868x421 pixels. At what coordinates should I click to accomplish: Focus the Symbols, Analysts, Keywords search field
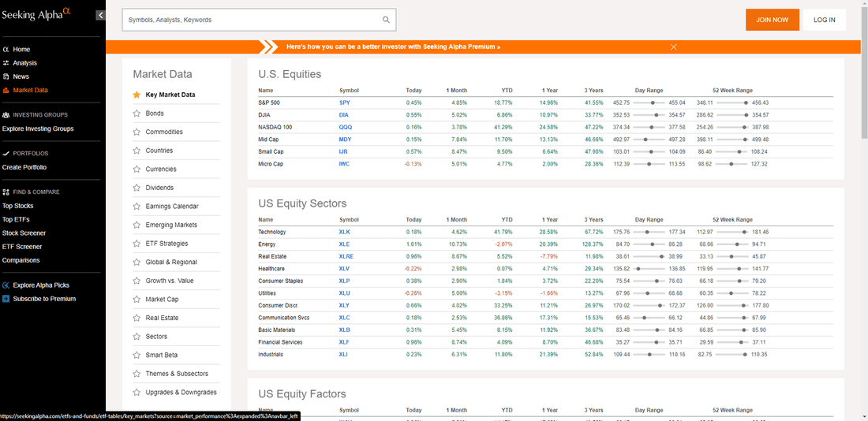click(x=253, y=20)
